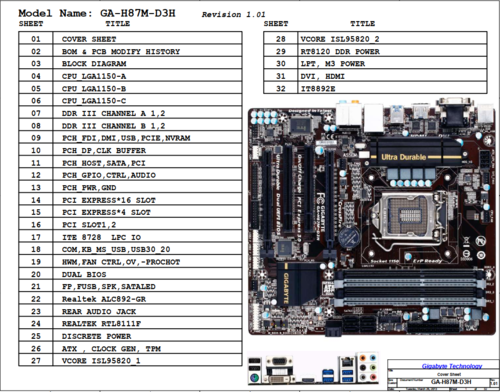The image size is (500, 392).
Task: Click the CPU_LGA1150-A entry
Action: 94,76
